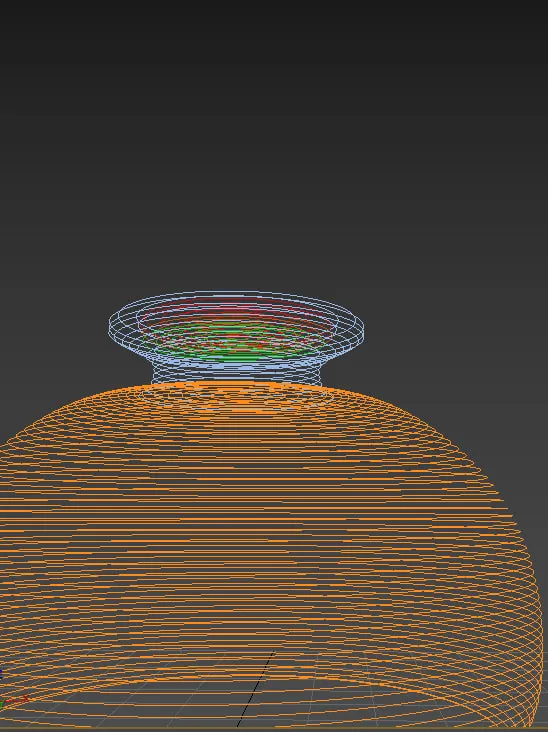Click the viewport's bottom border strip
548x732 pixels.
pos(274,730)
